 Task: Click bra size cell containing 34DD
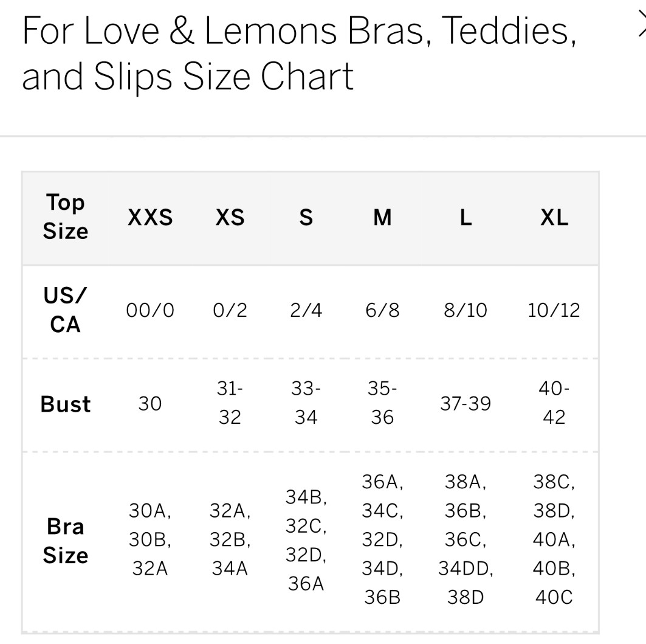(x=466, y=540)
